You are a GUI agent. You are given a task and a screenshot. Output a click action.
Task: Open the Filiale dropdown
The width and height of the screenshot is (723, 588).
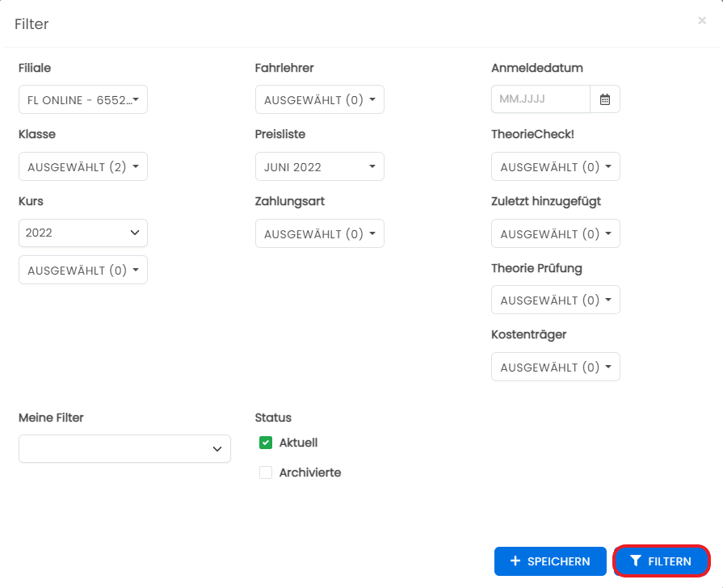click(x=83, y=99)
